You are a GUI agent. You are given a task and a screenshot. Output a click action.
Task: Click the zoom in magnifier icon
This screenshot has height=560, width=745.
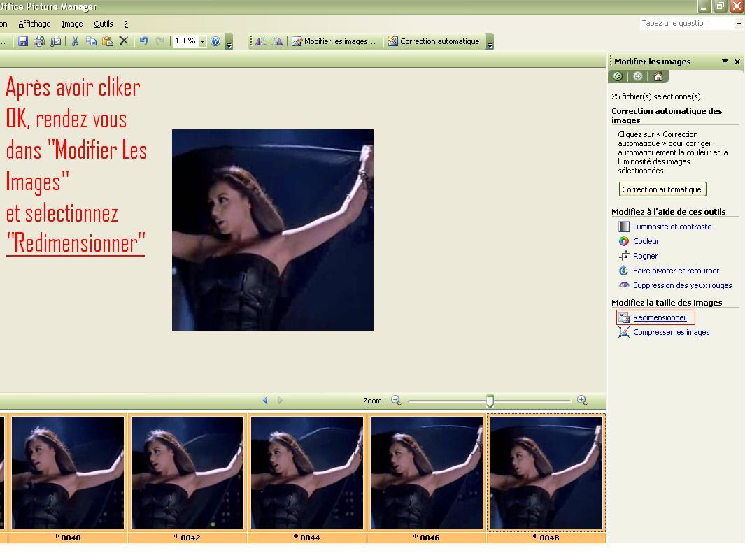[582, 401]
